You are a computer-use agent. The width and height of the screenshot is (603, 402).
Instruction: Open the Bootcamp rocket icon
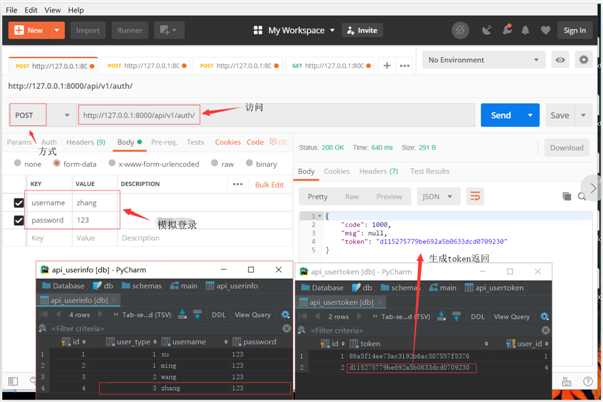point(508,29)
